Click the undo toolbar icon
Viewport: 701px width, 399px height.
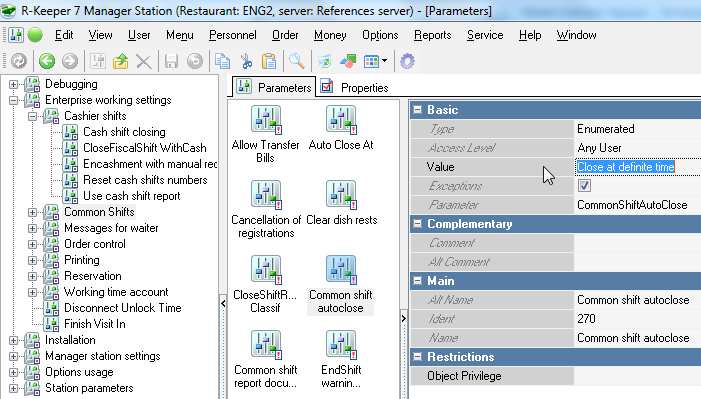[195, 61]
